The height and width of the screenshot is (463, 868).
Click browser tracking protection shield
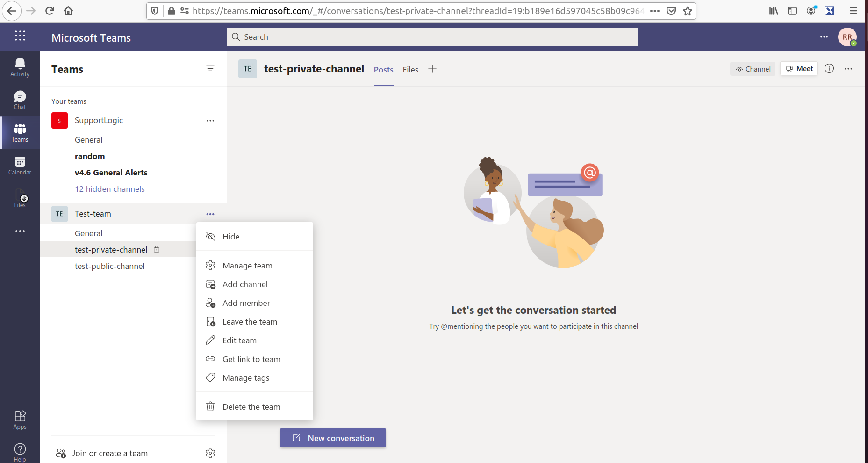click(155, 11)
